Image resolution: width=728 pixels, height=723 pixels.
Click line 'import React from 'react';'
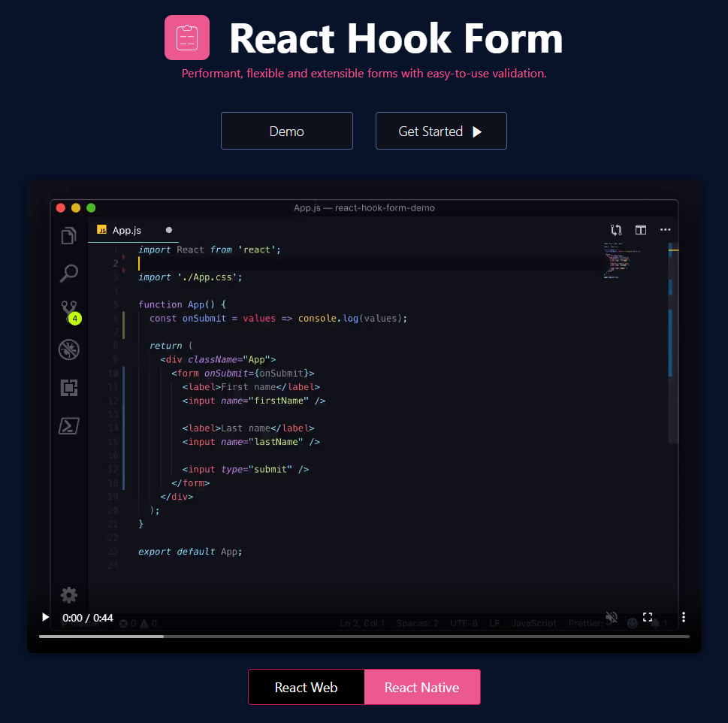click(x=210, y=250)
